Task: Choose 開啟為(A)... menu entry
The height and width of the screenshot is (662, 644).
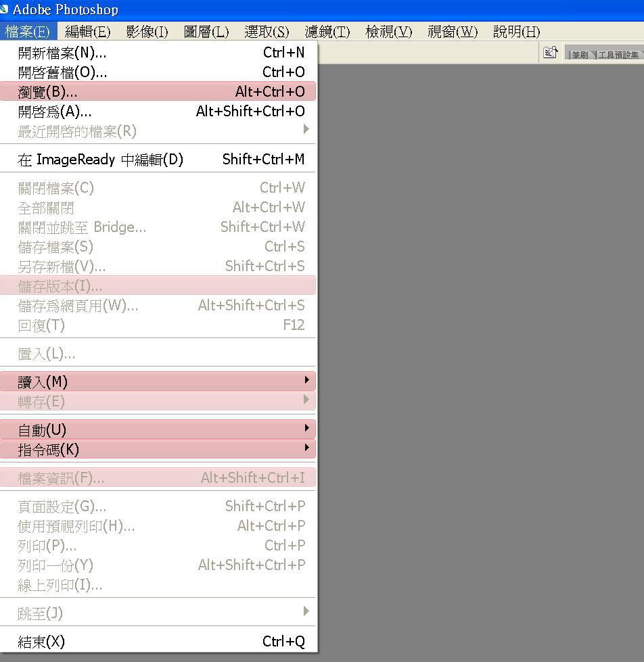Action: [x=158, y=112]
